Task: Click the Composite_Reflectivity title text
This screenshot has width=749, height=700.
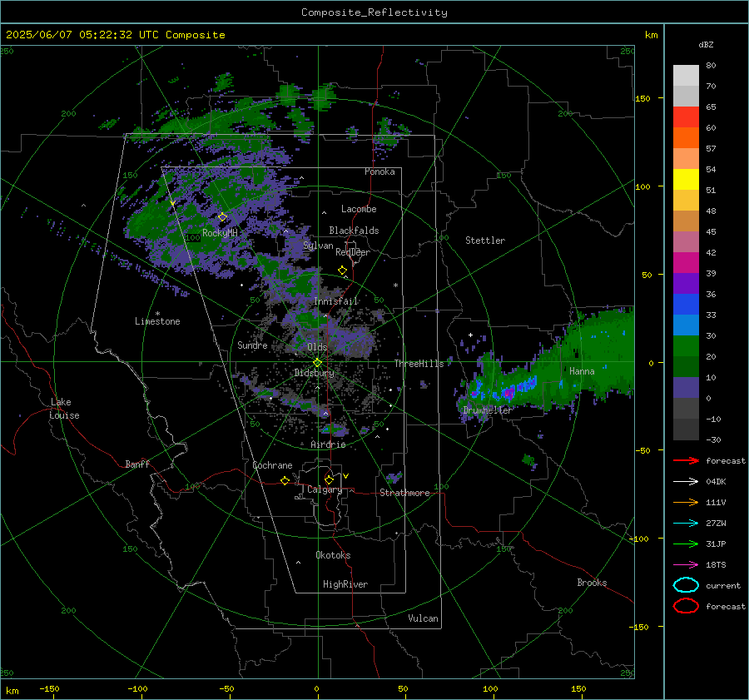Action: coord(374,12)
